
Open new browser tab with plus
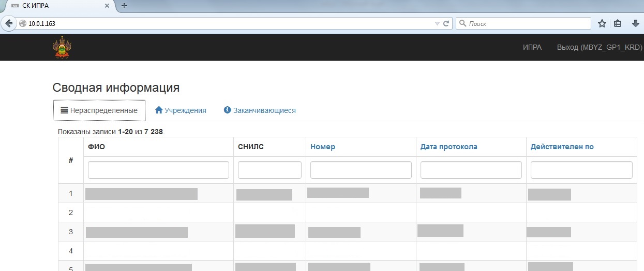click(x=124, y=6)
